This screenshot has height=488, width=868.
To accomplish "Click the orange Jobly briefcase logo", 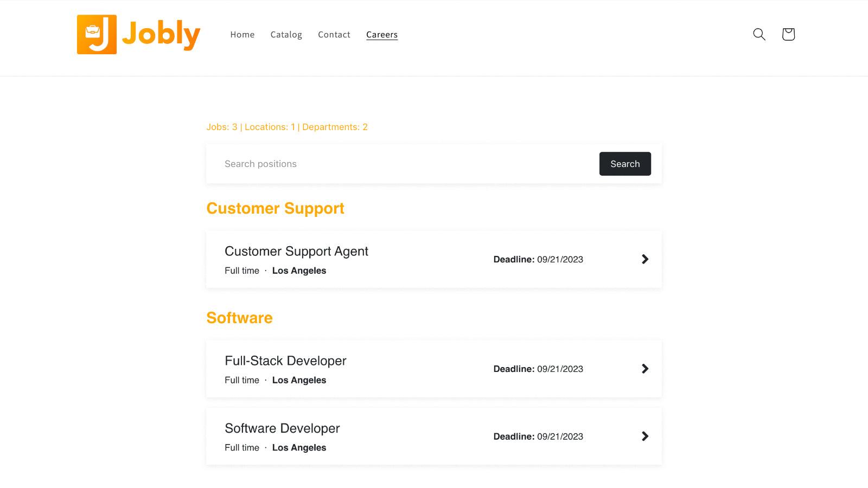I will click(98, 34).
